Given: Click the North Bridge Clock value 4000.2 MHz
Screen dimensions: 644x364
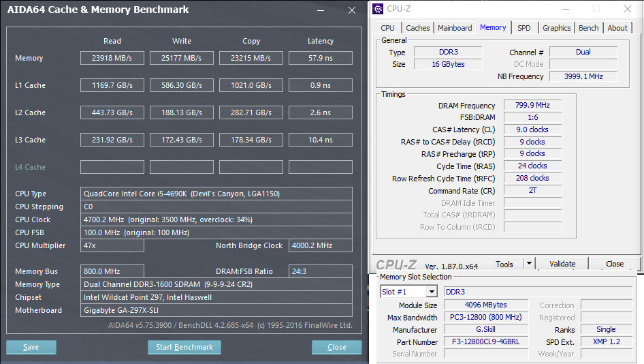Looking at the screenshot, I should click(x=321, y=245).
